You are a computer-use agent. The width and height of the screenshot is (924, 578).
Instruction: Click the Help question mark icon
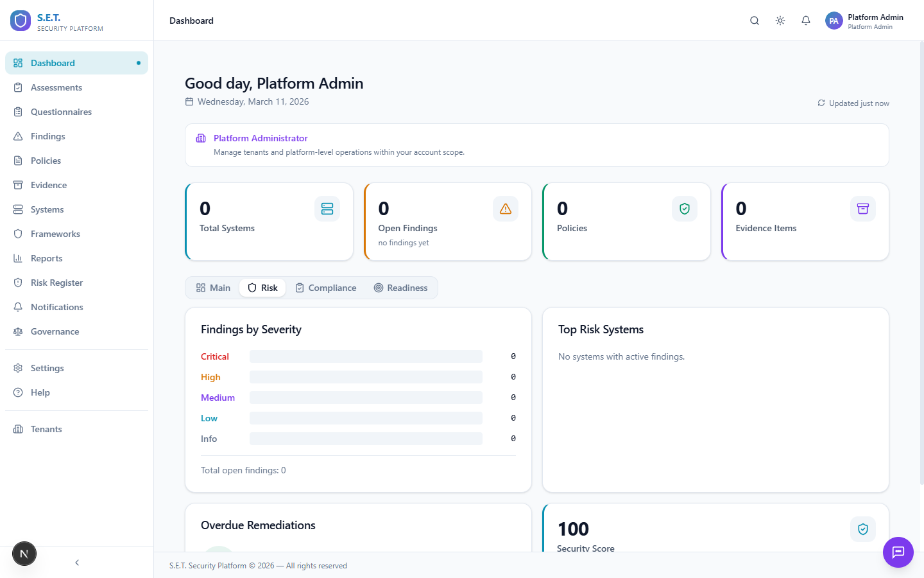18,392
